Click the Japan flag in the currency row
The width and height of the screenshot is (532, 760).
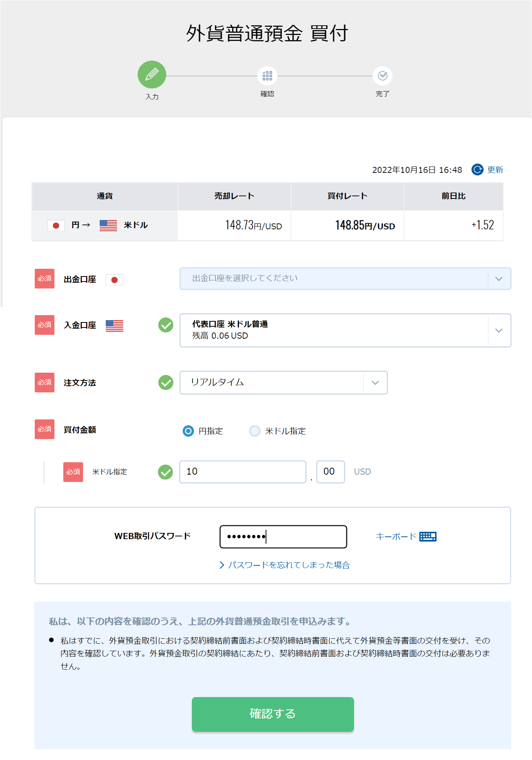pyautogui.click(x=56, y=225)
